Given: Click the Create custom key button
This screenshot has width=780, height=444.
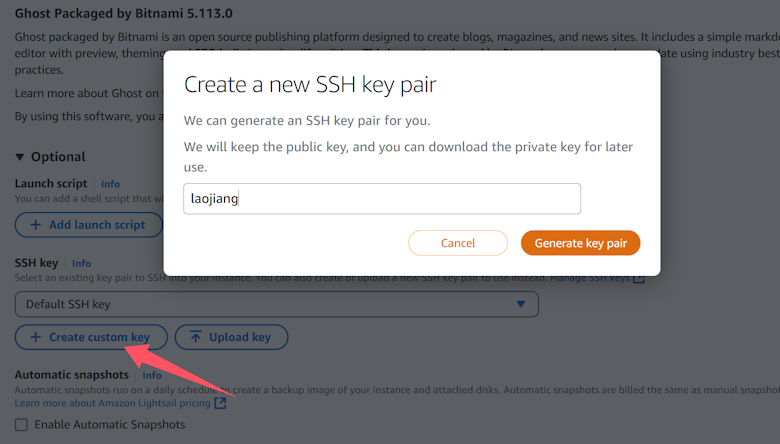Looking at the screenshot, I should click(90, 337).
